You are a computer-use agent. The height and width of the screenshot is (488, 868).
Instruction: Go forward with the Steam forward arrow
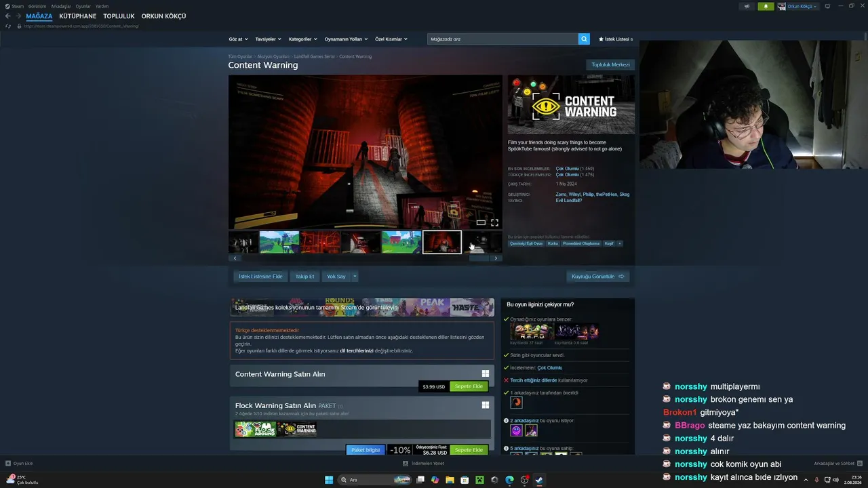click(x=18, y=16)
